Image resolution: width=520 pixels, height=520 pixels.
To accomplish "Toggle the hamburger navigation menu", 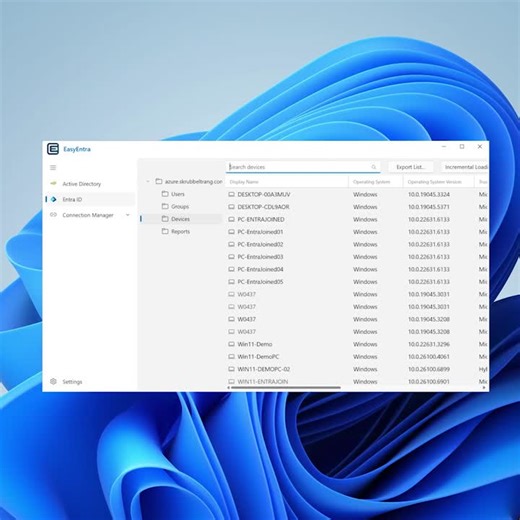I will [x=53, y=167].
